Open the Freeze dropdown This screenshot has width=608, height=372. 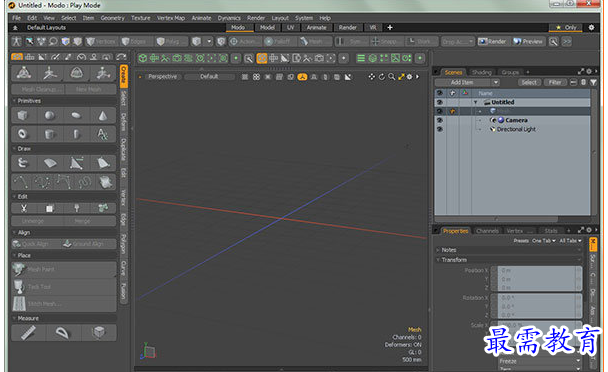click(540, 361)
